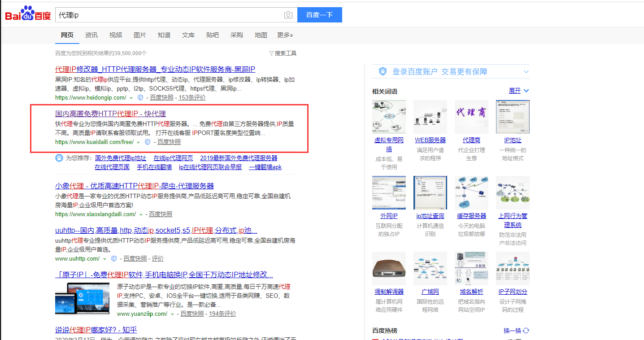This screenshot has height=340, width=644.
Task: Switch to the 图片 tab
Action: click(x=140, y=35)
